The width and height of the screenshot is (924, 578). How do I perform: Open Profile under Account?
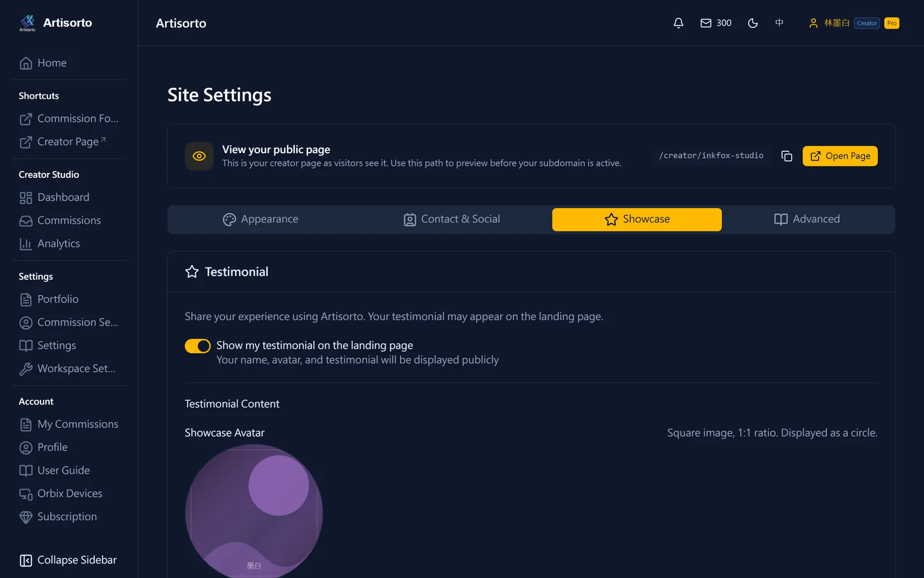[69, 447]
